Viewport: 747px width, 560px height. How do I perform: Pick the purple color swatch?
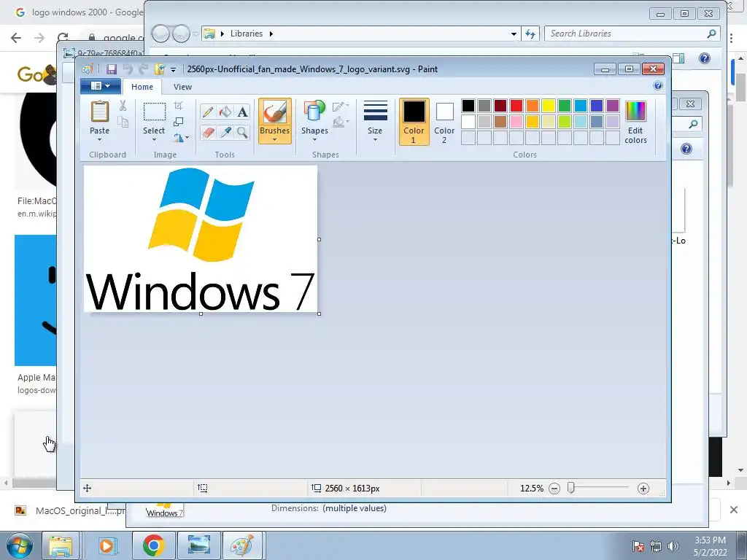[613, 106]
